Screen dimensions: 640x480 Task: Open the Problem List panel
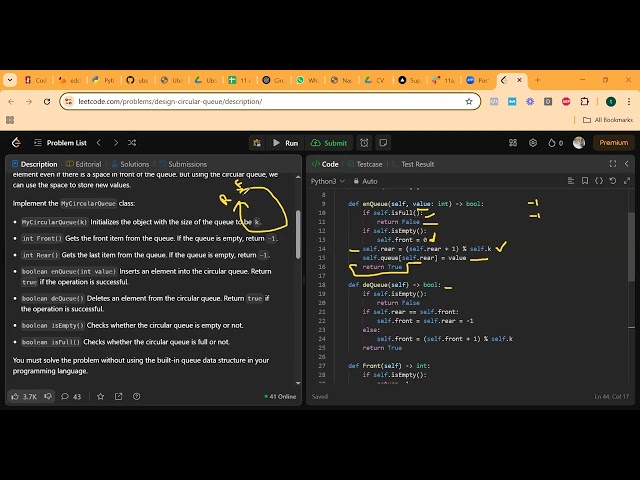pos(60,143)
